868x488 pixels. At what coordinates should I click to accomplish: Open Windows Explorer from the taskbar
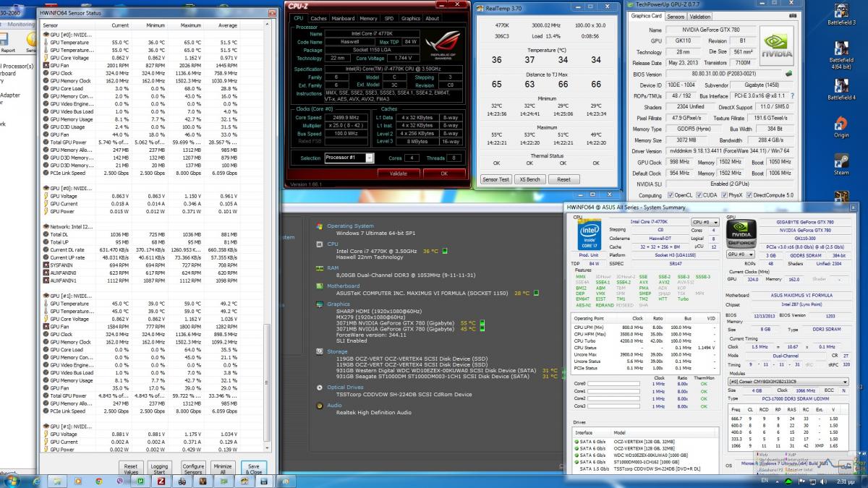click(57, 481)
